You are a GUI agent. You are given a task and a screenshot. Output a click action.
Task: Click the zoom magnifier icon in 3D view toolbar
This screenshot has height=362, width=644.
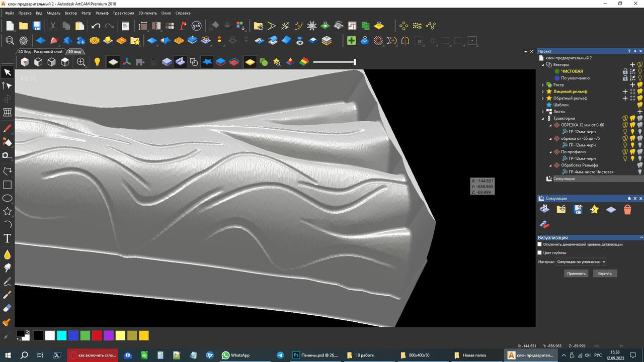[81, 62]
